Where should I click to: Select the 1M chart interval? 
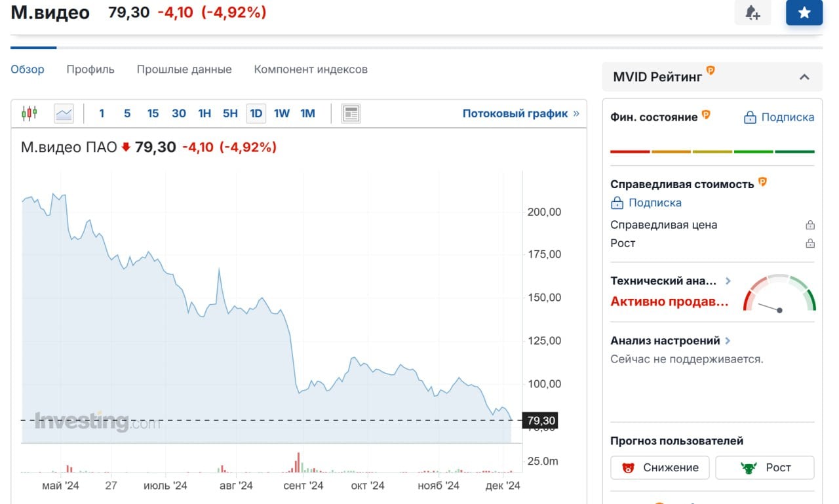coord(307,113)
